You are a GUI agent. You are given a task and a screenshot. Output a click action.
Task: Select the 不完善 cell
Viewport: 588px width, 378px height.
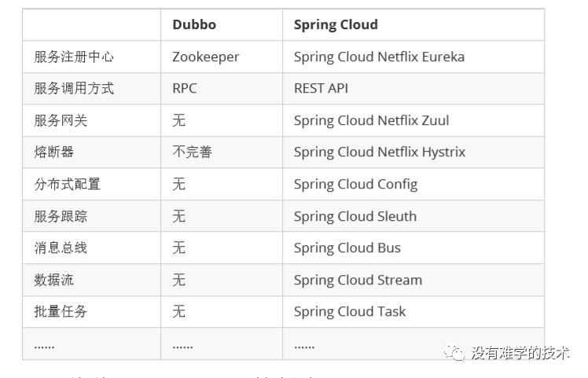[192, 152]
